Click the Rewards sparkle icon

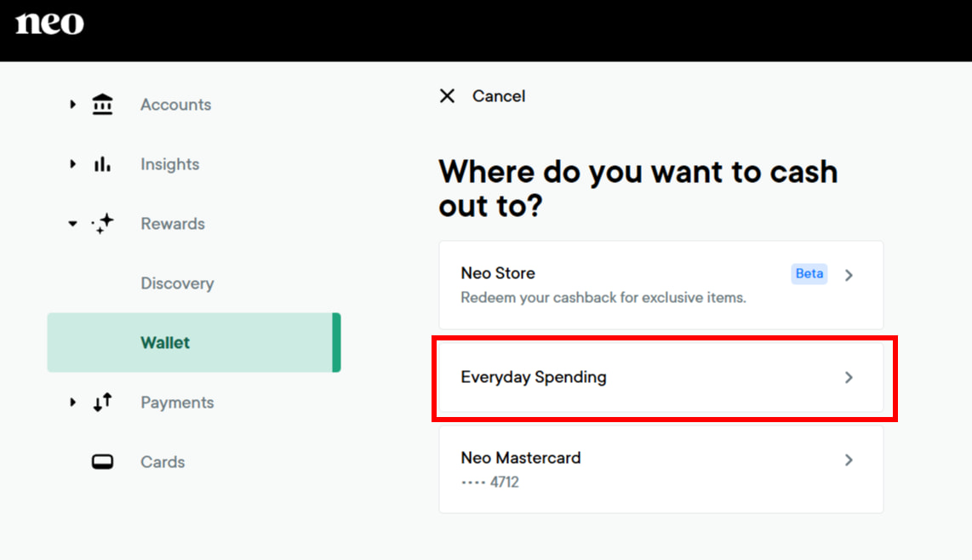(102, 223)
